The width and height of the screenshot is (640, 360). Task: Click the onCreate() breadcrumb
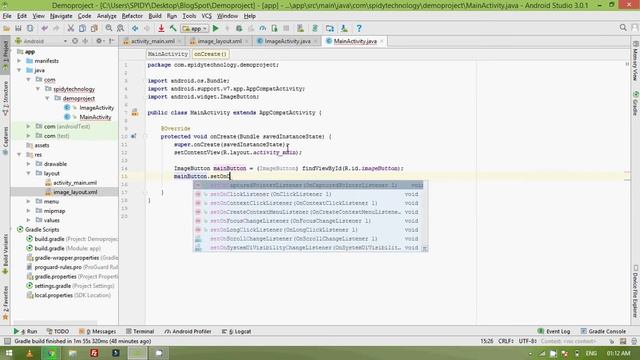click(x=210, y=54)
